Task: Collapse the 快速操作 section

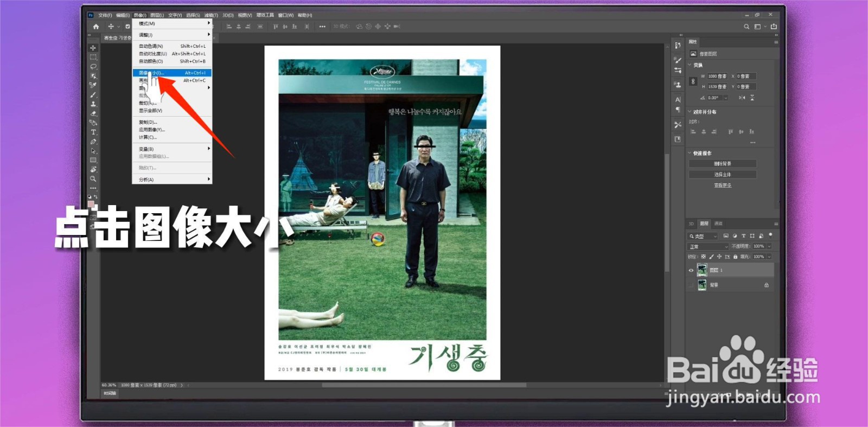Action: click(690, 153)
